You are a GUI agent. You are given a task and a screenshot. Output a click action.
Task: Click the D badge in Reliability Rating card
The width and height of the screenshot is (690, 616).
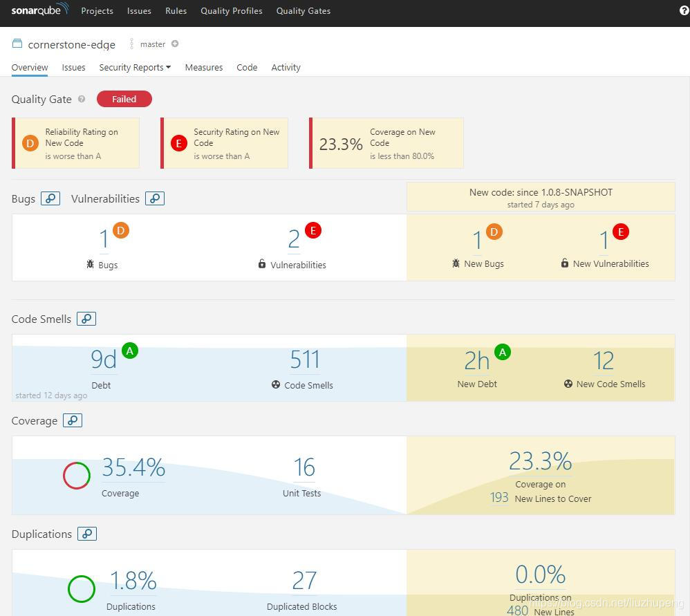(x=30, y=143)
